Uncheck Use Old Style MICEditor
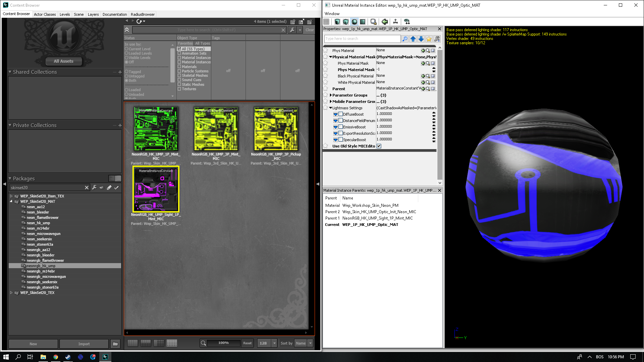This screenshot has width=644, height=362. coord(379,146)
